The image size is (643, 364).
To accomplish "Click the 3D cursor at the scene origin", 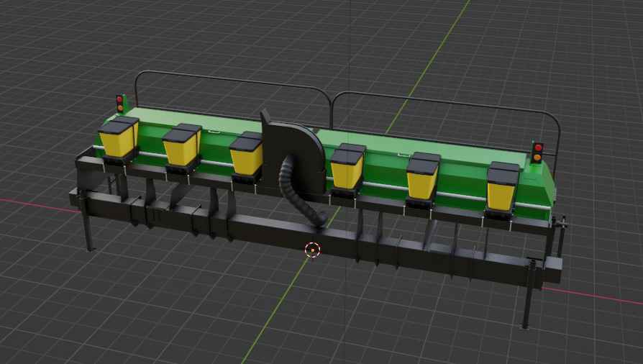I will [x=312, y=250].
